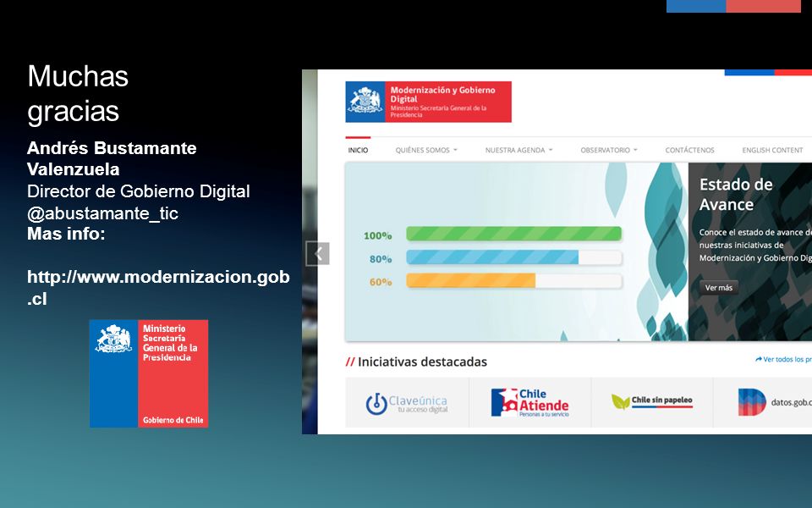Click the 60% label on chart
This screenshot has width=812, height=508.
pos(381,283)
